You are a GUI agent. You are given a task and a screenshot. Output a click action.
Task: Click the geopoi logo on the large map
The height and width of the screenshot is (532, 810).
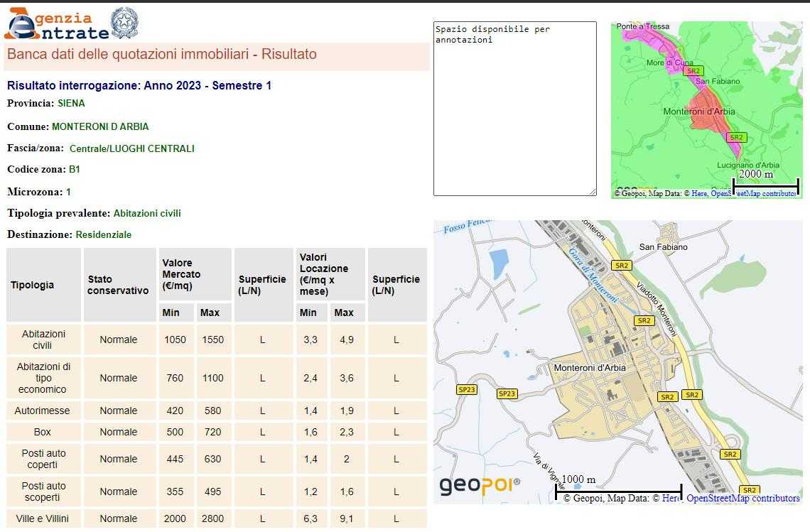point(480,485)
